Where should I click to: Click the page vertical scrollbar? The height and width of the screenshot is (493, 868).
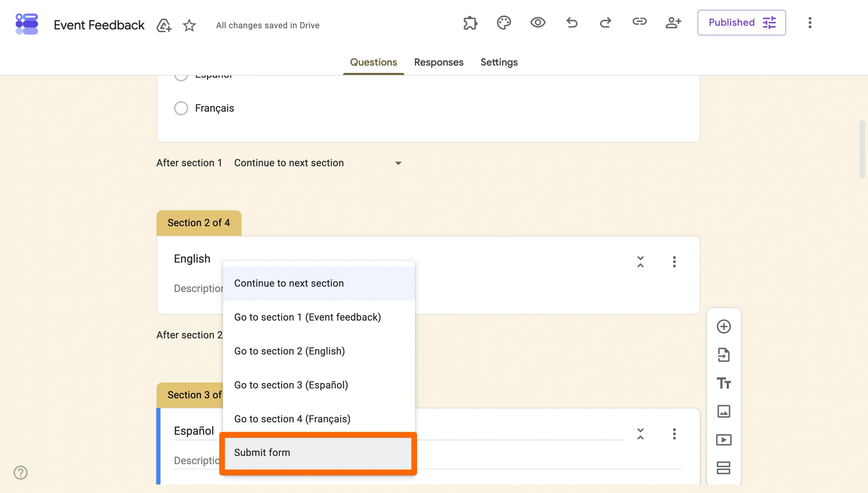click(862, 149)
